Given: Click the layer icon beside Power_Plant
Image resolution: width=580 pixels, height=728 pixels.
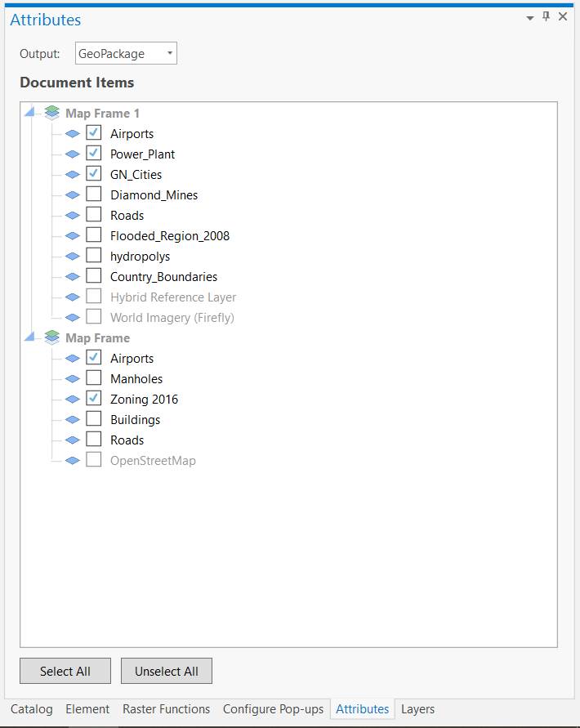Looking at the screenshot, I should coord(73,154).
